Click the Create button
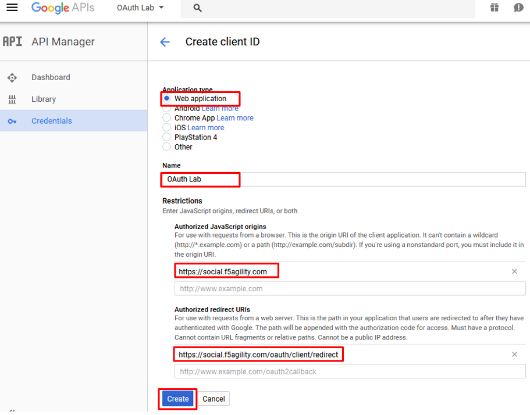Screen dimensions: 530x415 click(x=178, y=399)
